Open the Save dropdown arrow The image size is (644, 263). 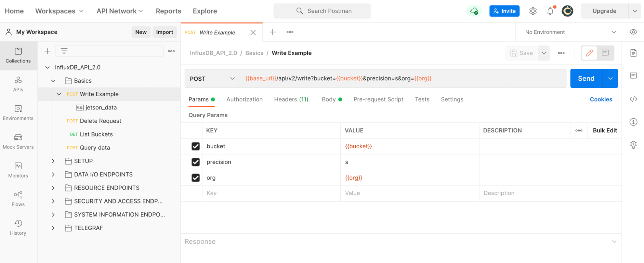pos(544,53)
